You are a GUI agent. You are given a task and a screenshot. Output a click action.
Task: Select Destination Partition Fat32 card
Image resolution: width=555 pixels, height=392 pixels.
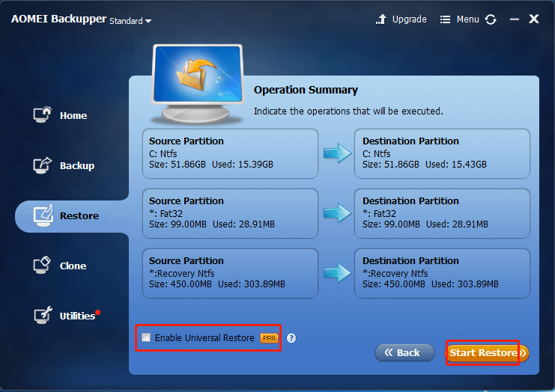click(x=442, y=213)
